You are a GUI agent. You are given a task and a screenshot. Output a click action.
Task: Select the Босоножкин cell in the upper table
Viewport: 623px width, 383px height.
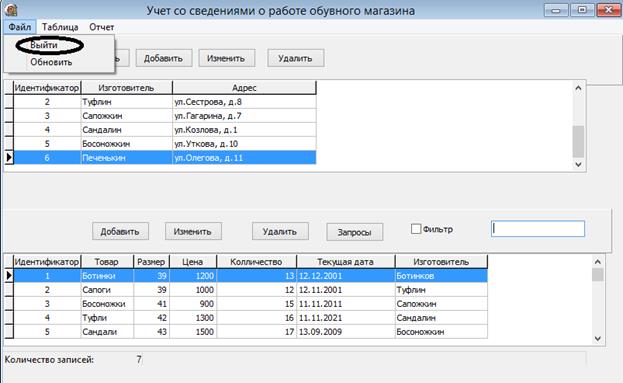click(126, 143)
